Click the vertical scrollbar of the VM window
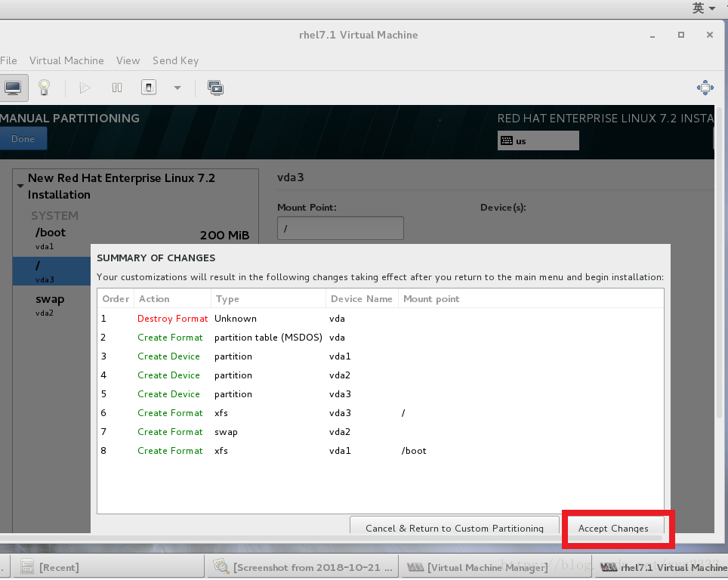 719,264
